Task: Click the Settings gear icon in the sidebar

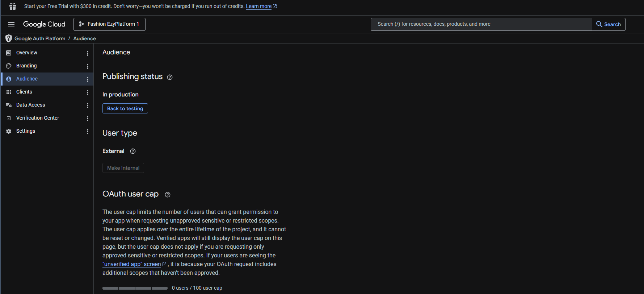Action: pos(9,131)
